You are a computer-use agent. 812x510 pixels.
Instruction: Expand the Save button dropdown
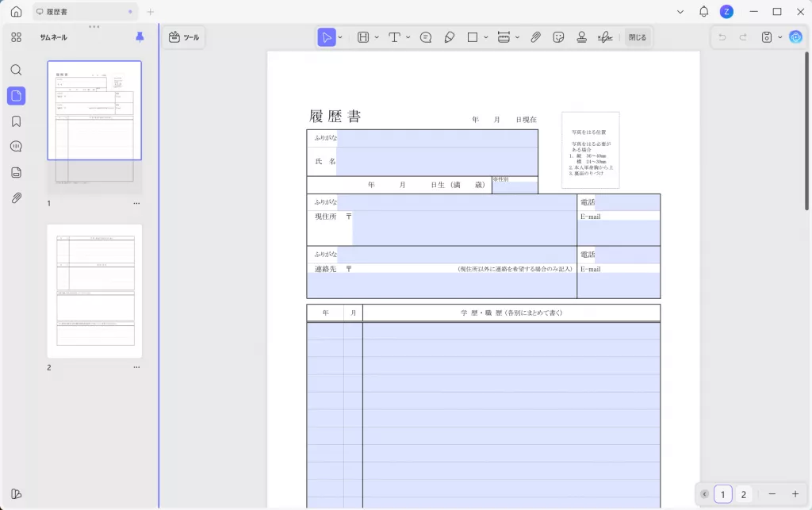pyautogui.click(x=779, y=36)
